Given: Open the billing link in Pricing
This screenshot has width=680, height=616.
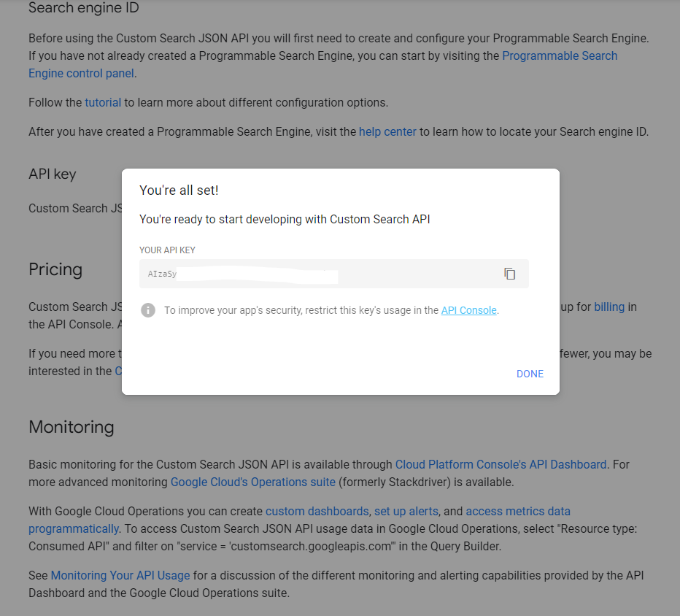Looking at the screenshot, I should 609,307.
